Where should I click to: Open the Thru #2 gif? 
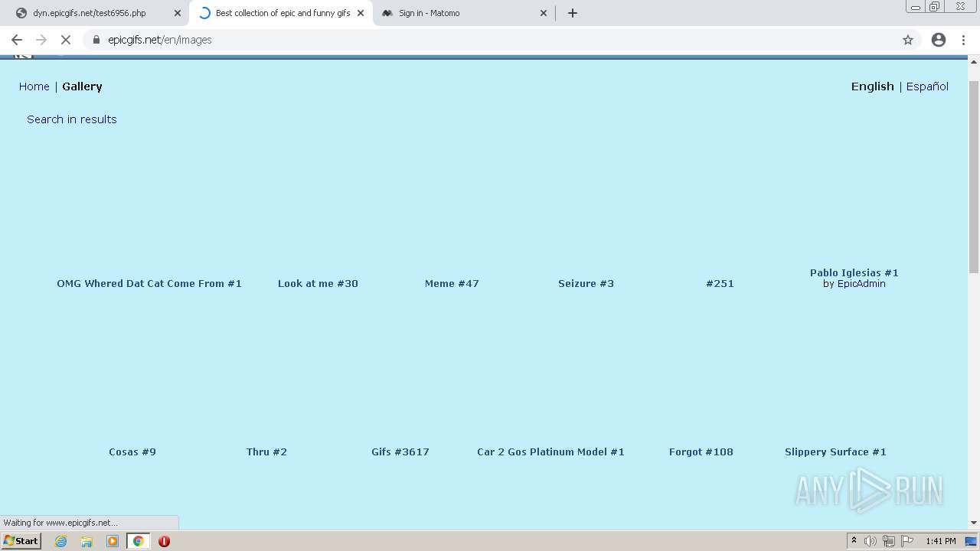pyautogui.click(x=266, y=452)
